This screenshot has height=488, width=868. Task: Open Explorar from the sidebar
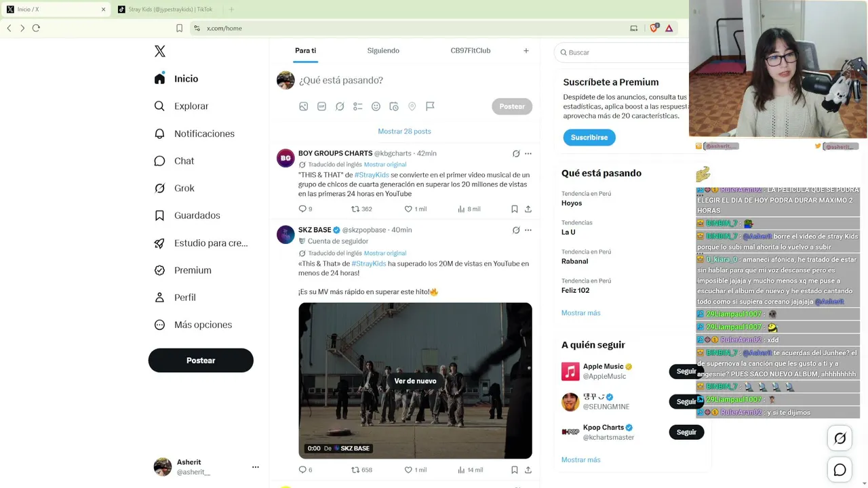click(x=182, y=106)
